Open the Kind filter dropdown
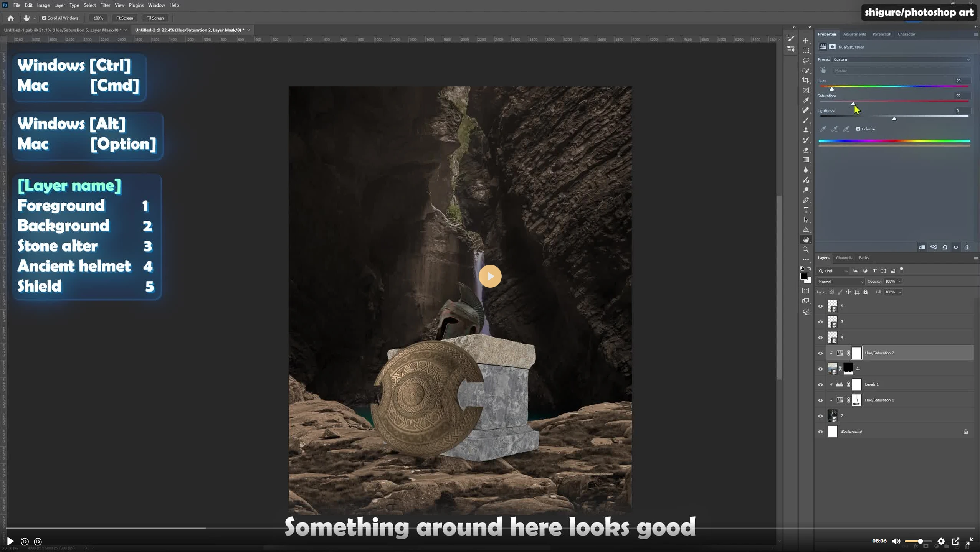The height and width of the screenshot is (552, 980). tap(833, 271)
